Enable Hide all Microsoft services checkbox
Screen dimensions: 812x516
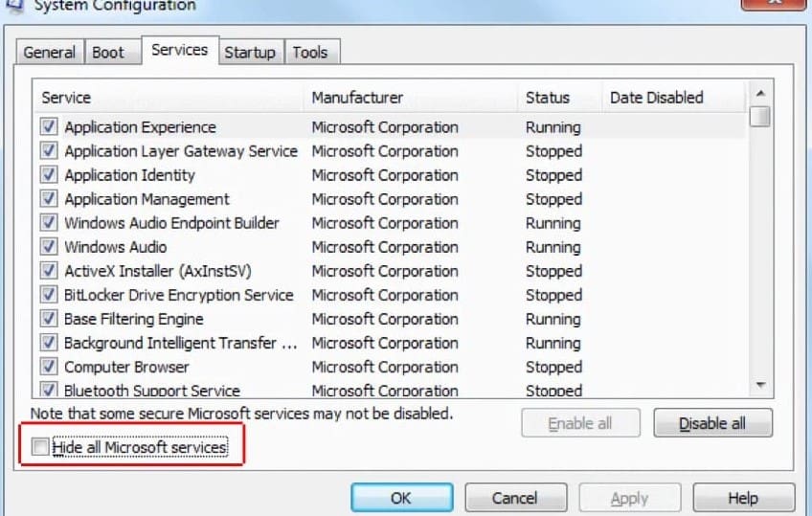pyautogui.click(x=40, y=447)
